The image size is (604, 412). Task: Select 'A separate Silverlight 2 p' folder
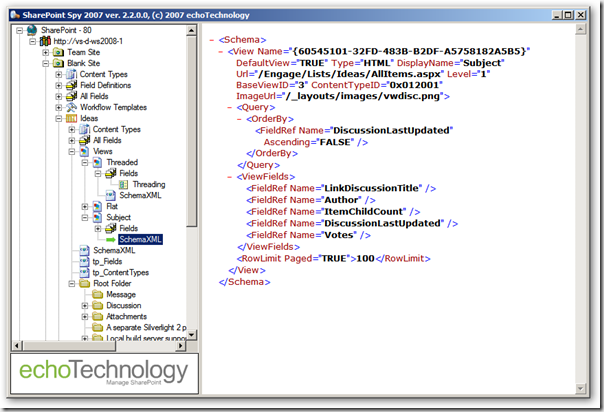pos(146,327)
